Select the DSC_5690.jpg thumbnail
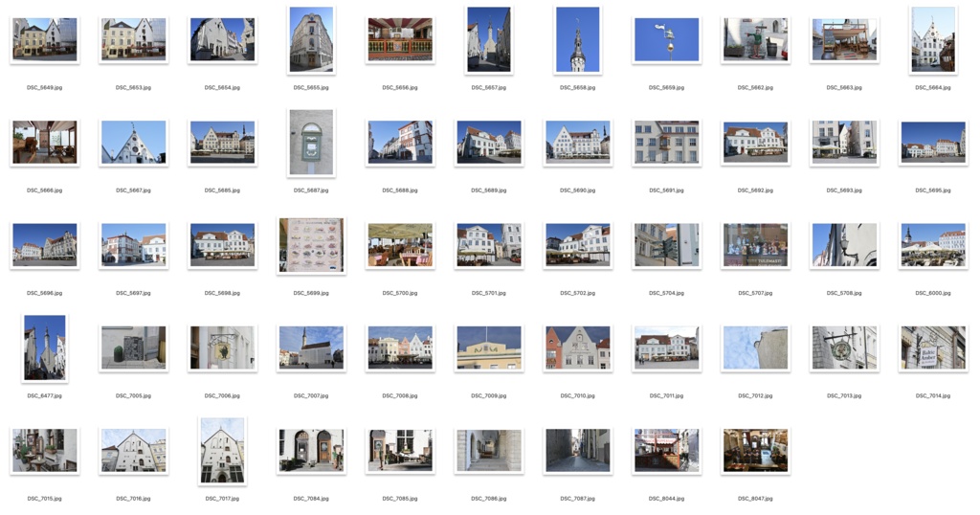980x515 pixels. click(577, 143)
